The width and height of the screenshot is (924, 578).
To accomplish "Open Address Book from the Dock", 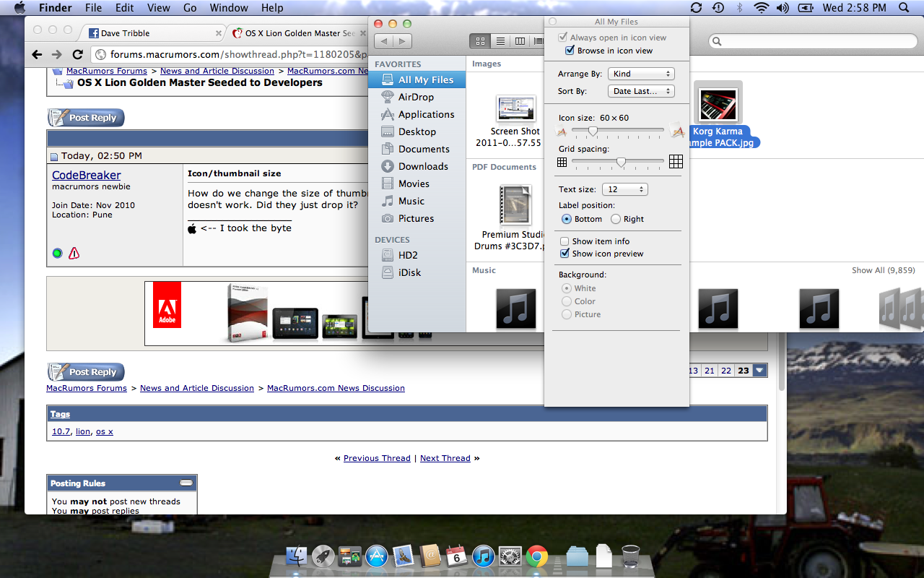I will click(x=430, y=556).
